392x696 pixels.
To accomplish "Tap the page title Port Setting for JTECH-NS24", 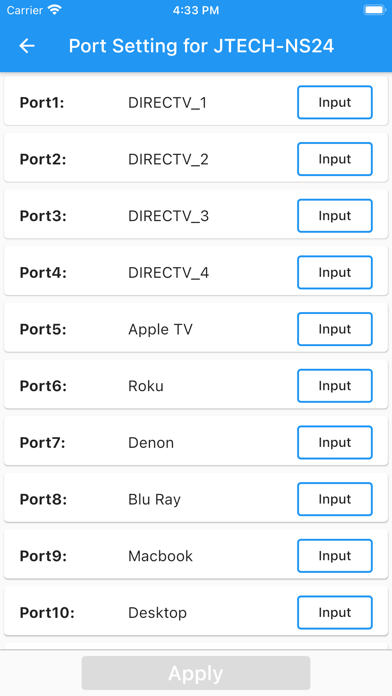I will [201, 46].
